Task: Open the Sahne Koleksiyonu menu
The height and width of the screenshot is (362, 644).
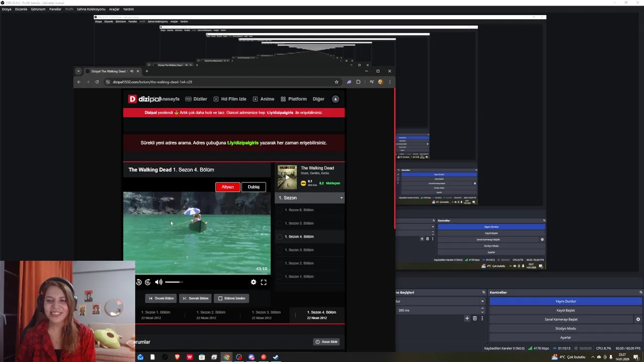Action: tap(91, 9)
